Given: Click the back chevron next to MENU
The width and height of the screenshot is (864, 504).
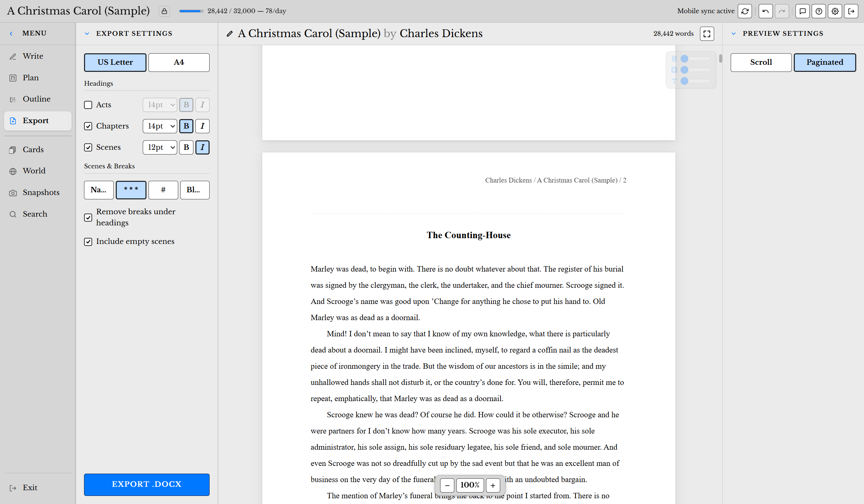Looking at the screenshot, I should [x=11, y=34].
